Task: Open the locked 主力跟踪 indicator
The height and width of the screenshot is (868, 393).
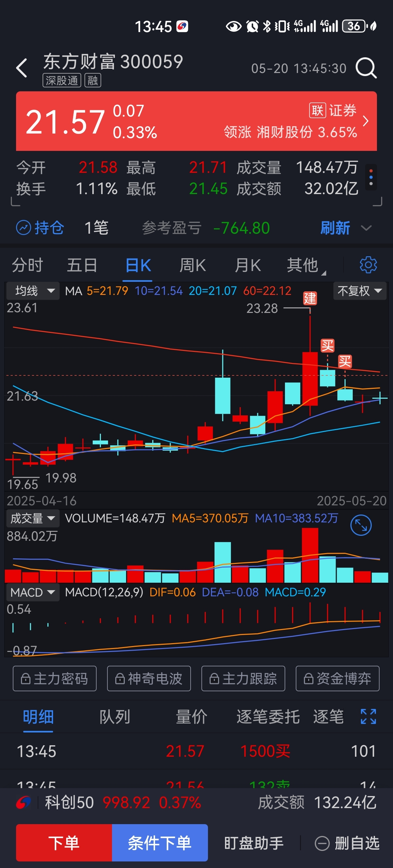Action: 243,678
